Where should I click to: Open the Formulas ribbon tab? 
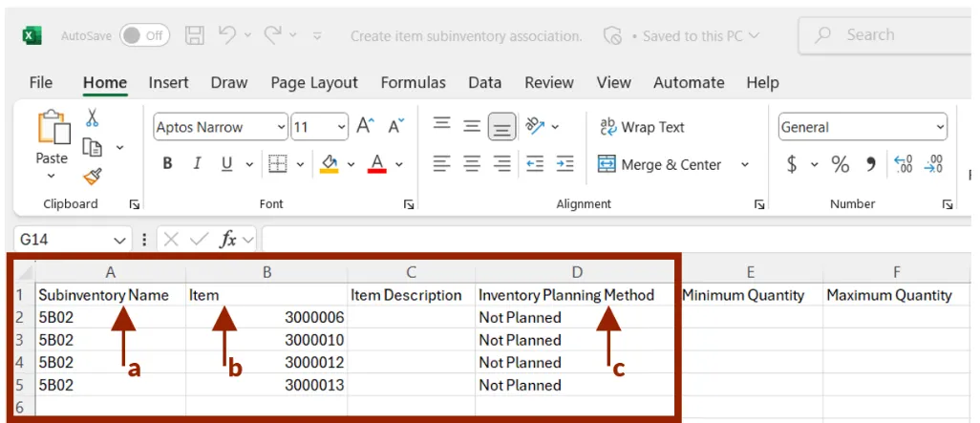coord(413,83)
